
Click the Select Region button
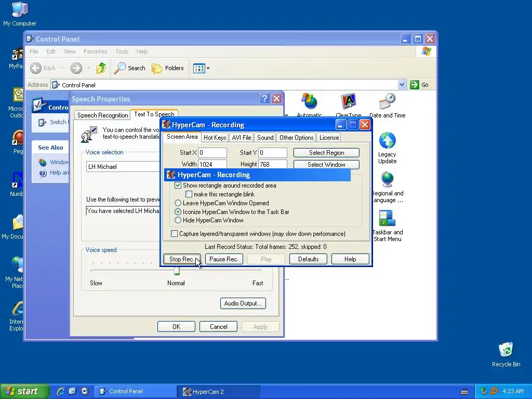coord(326,153)
